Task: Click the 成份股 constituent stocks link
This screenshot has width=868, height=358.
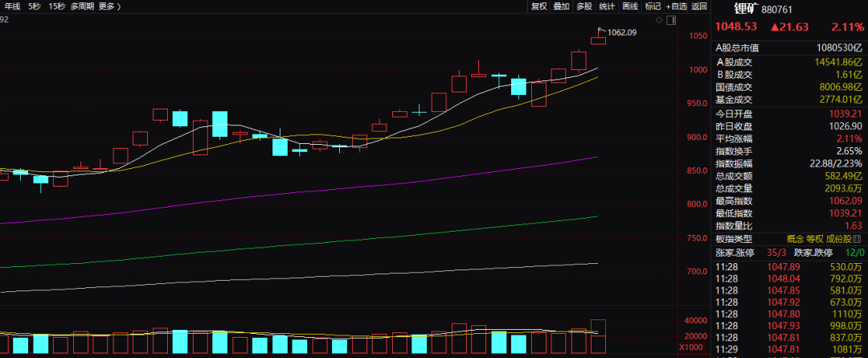Action: pyautogui.click(x=841, y=240)
